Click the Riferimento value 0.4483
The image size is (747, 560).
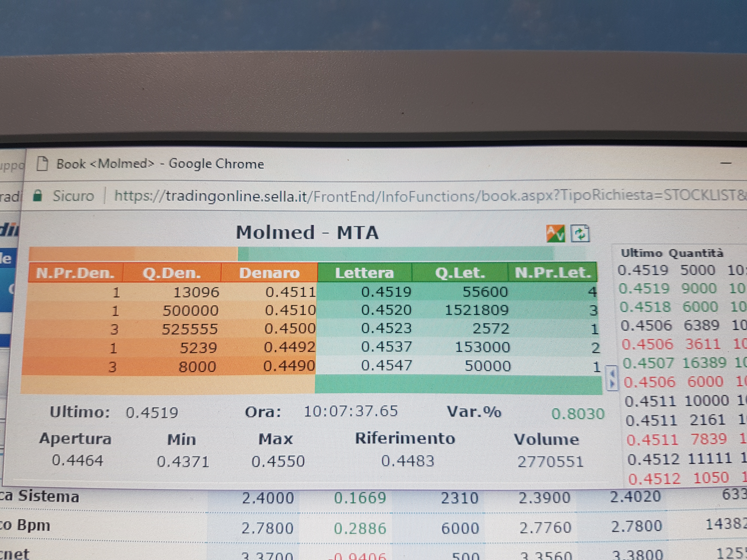coord(408,461)
